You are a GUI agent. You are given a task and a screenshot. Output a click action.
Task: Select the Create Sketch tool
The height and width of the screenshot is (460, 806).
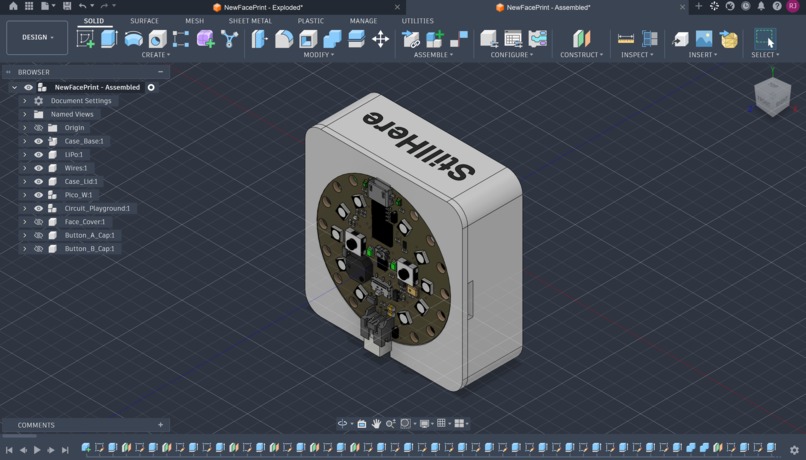(x=85, y=39)
